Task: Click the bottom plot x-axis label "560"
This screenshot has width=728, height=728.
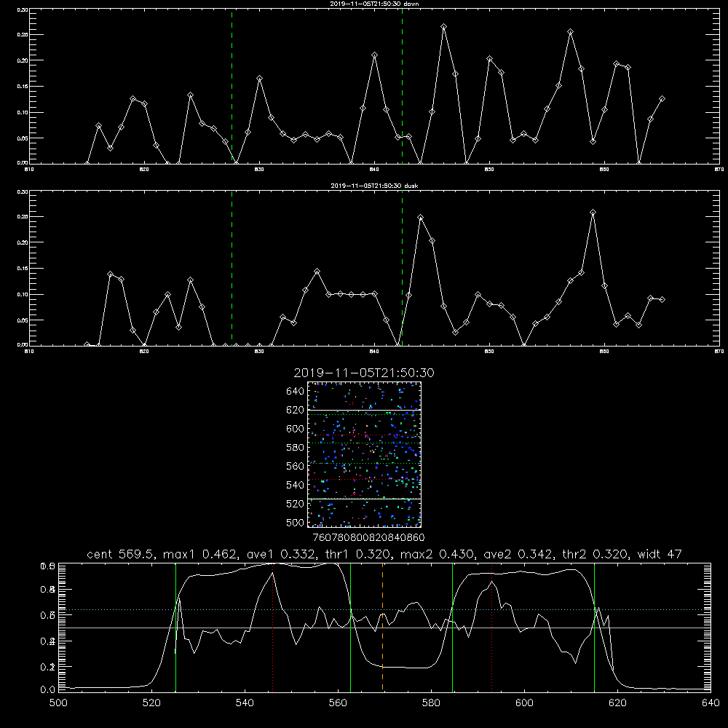Action: (x=338, y=703)
